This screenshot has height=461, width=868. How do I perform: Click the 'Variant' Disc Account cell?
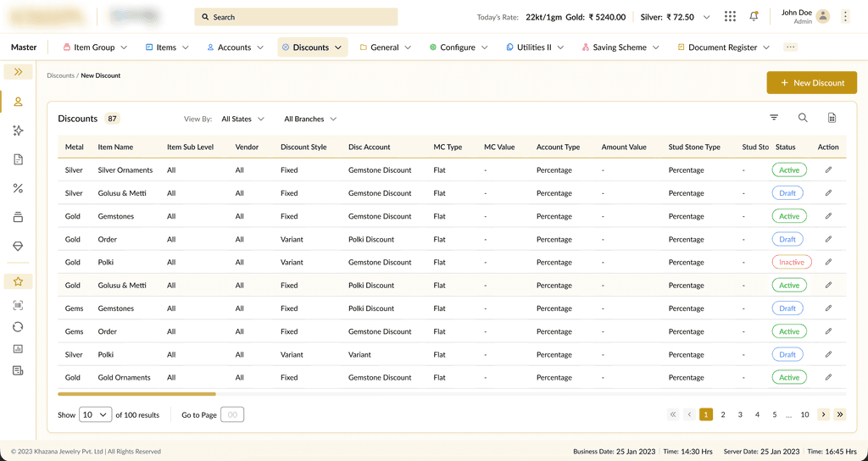click(x=359, y=354)
